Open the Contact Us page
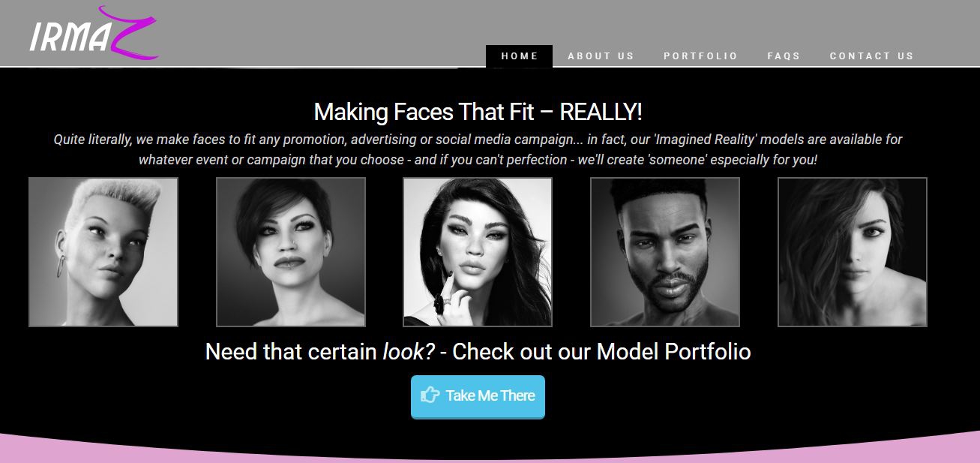Screen dimensions: 980x463 [871, 56]
